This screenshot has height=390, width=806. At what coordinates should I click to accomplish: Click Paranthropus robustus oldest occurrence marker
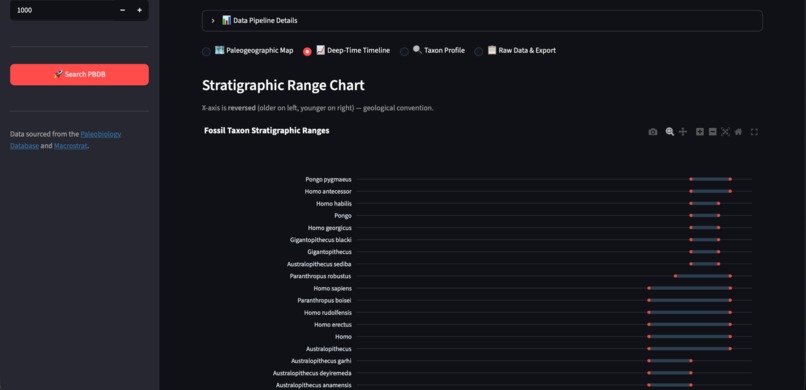click(675, 276)
